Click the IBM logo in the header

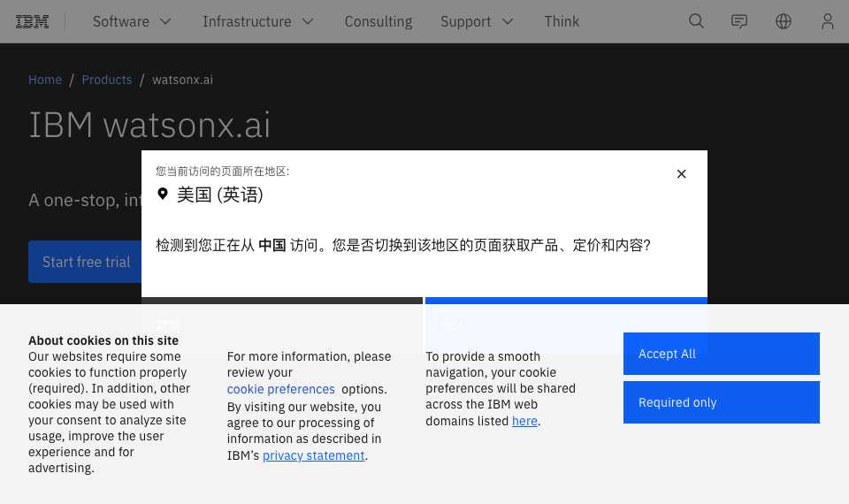(x=32, y=21)
